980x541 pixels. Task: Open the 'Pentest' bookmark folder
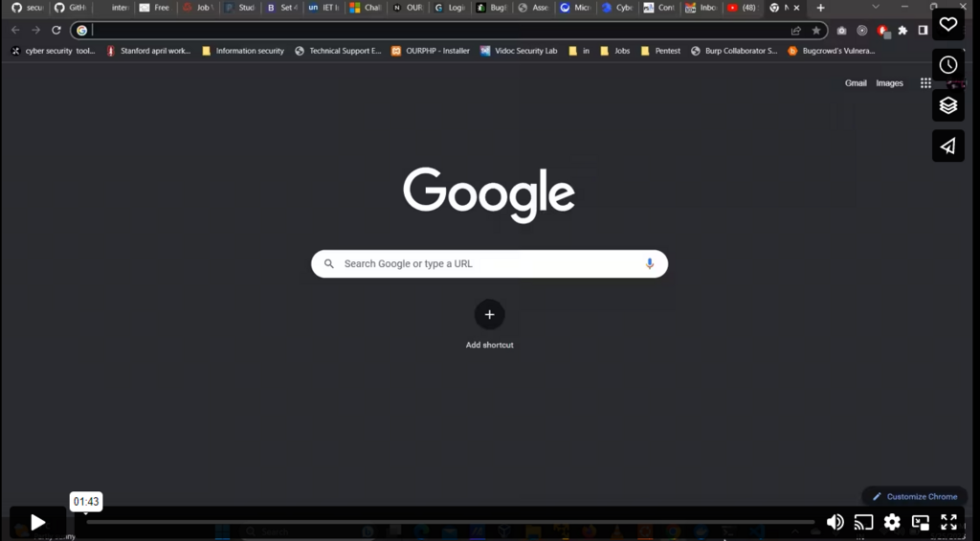(661, 51)
